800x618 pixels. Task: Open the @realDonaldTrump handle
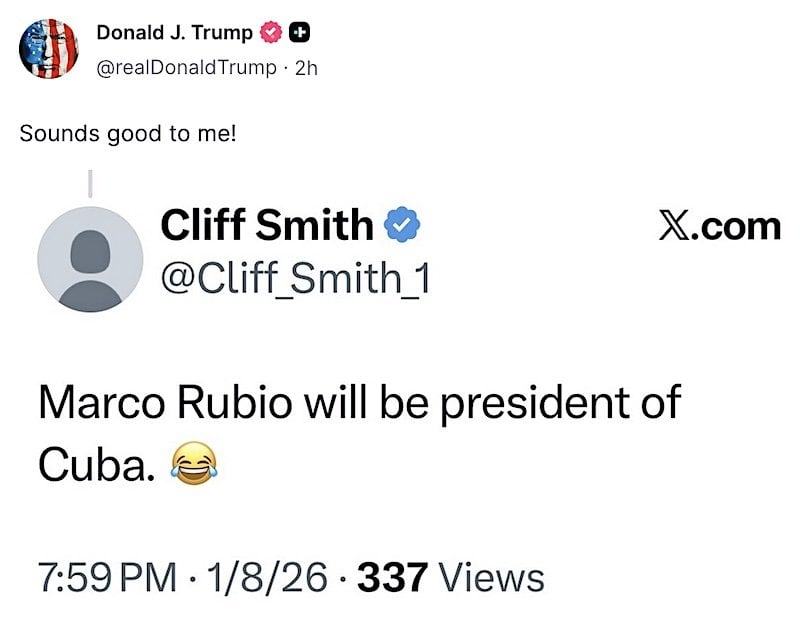pyautogui.click(x=183, y=68)
